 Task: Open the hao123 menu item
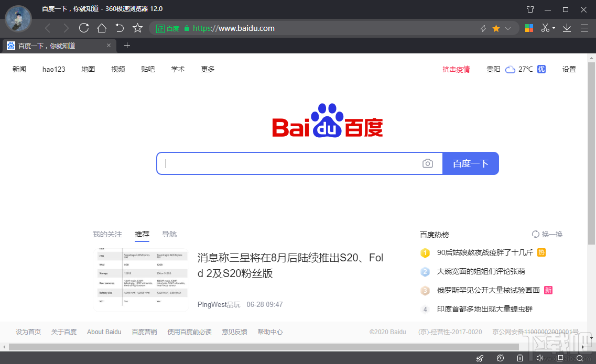[53, 69]
